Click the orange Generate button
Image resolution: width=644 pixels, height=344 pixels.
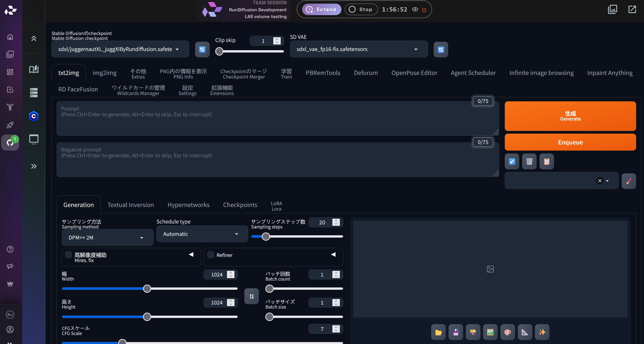click(570, 116)
